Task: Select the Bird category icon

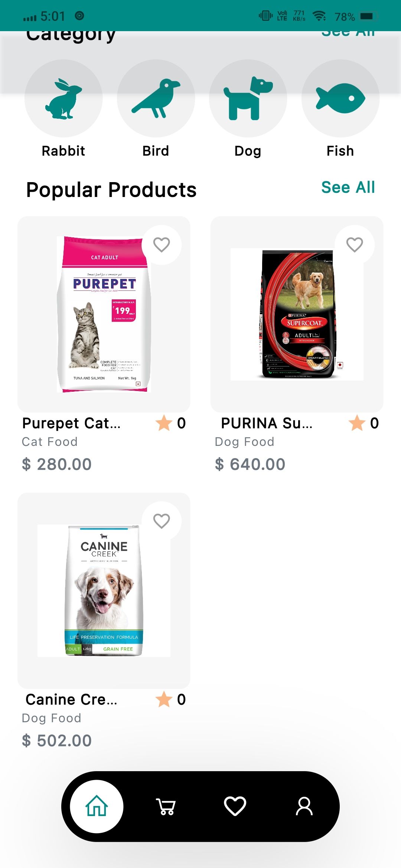Action: [x=156, y=99]
